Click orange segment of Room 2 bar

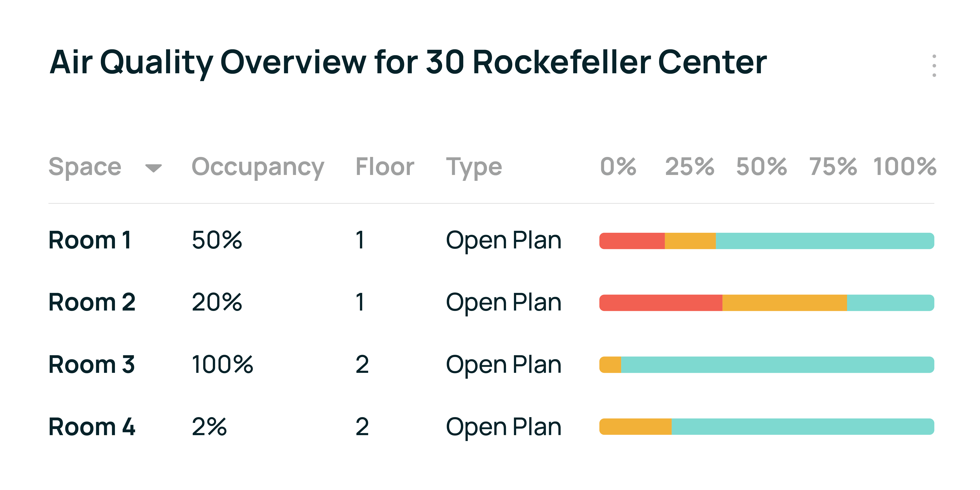point(784,303)
